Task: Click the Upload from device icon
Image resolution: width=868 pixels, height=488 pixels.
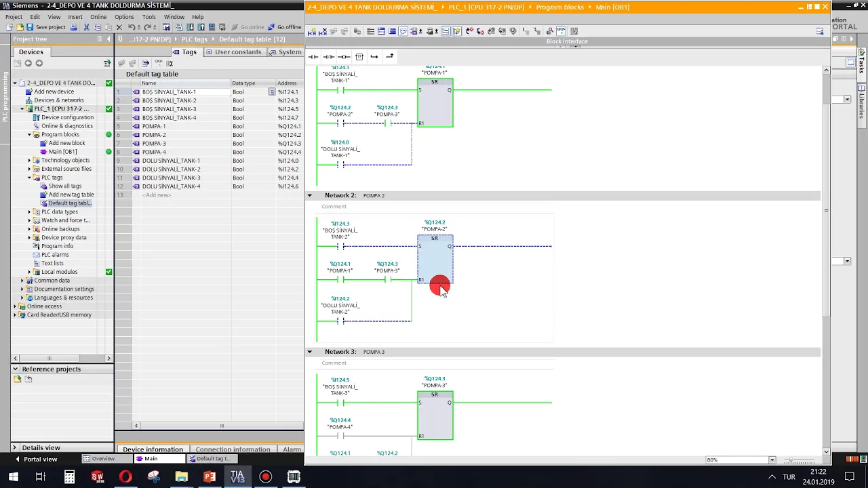Action: point(201,27)
